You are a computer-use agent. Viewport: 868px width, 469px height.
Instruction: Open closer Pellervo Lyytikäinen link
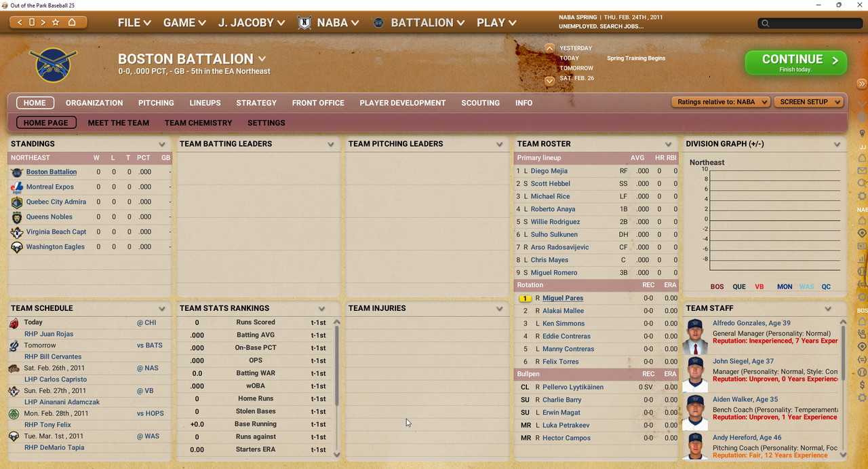coord(573,387)
